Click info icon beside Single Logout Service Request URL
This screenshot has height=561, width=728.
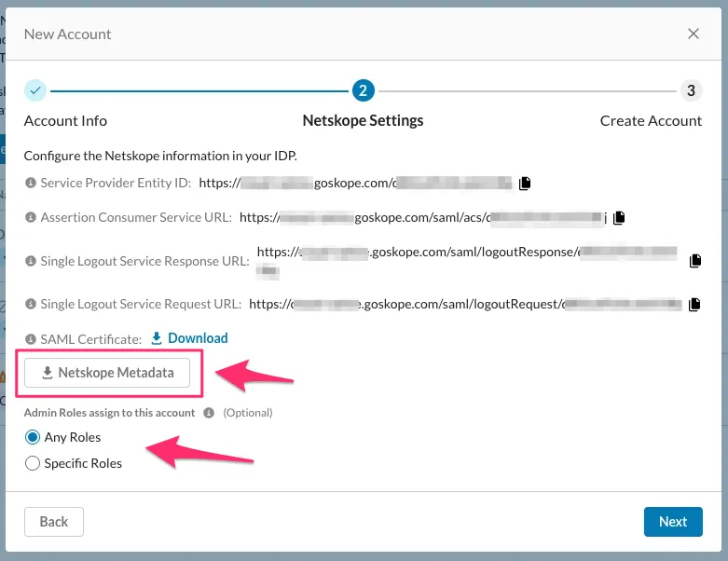point(31,305)
